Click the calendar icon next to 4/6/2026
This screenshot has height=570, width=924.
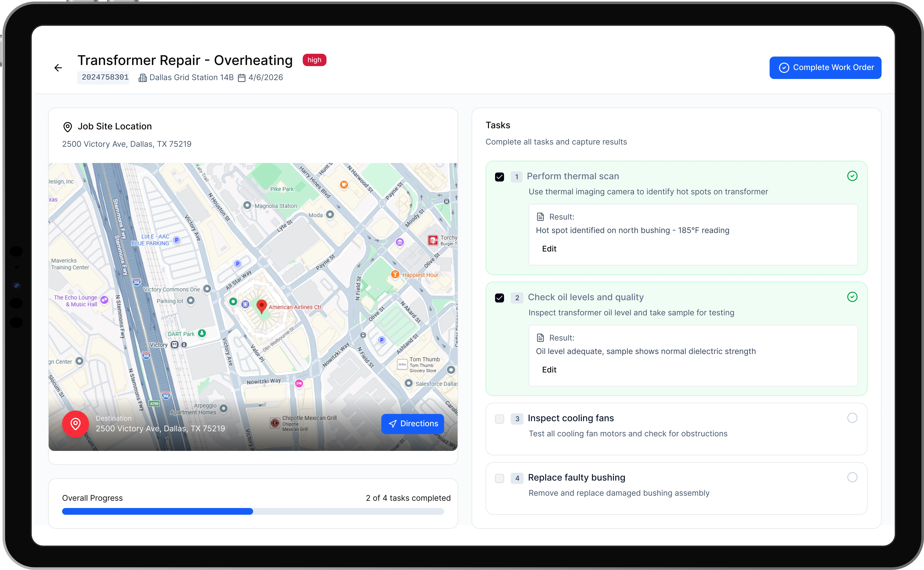pos(242,78)
